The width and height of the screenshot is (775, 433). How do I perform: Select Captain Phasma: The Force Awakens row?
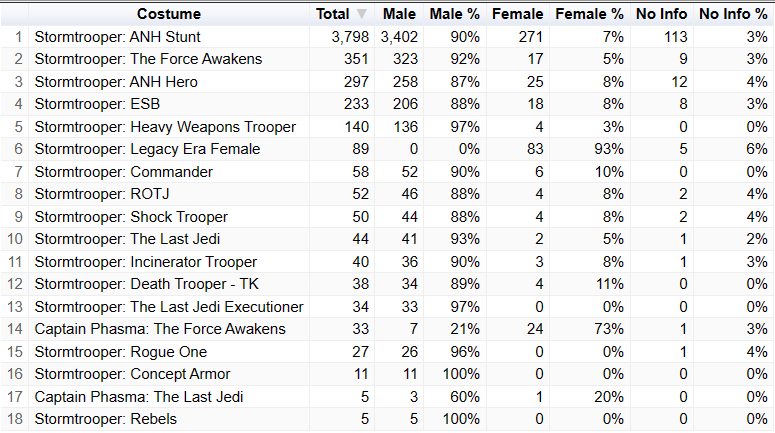[x=388, y=329]
